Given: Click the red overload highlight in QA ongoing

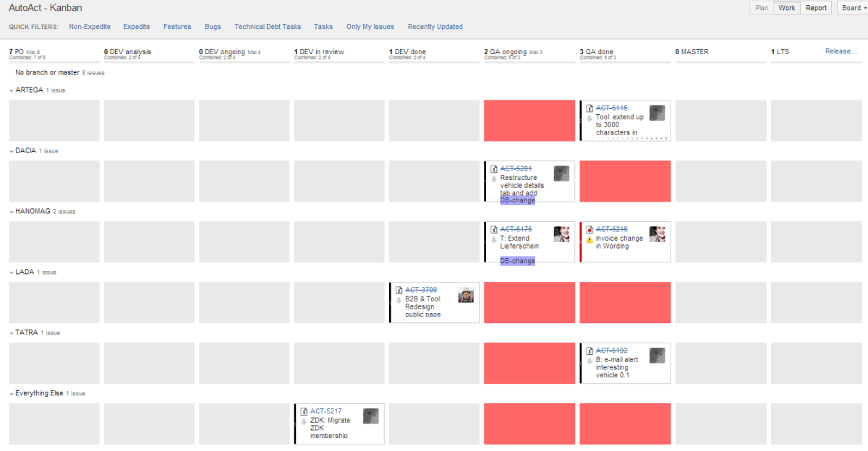Looking at the screenshot, I should [x=529, y=120].
